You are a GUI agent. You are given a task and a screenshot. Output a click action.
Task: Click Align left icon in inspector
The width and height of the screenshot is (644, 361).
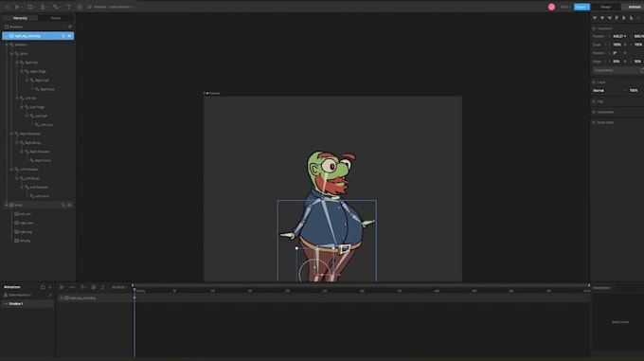click(x=595, y=18)
